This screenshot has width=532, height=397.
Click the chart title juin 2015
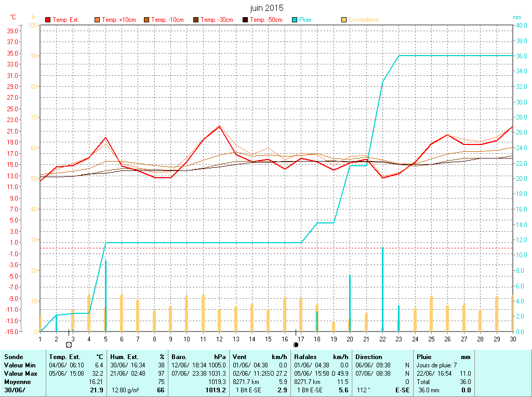(x=267, y=8)
